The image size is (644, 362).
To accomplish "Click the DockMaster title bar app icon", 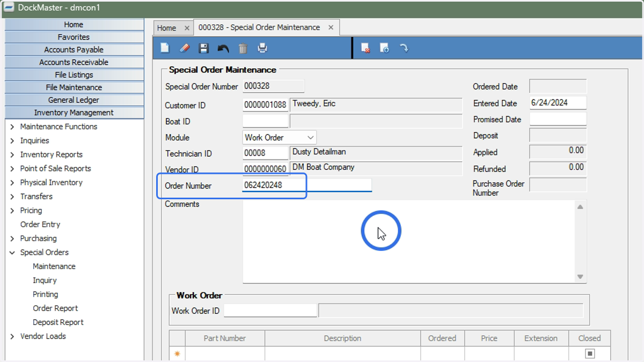I will pyautogui.click(x=9, y=8).
